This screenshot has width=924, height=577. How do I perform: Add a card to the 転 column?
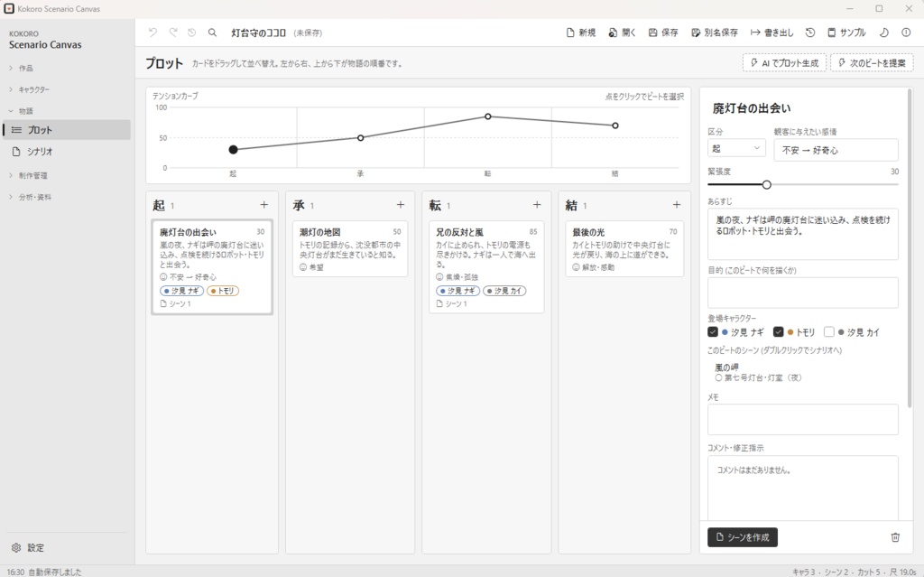click(537, 205)
